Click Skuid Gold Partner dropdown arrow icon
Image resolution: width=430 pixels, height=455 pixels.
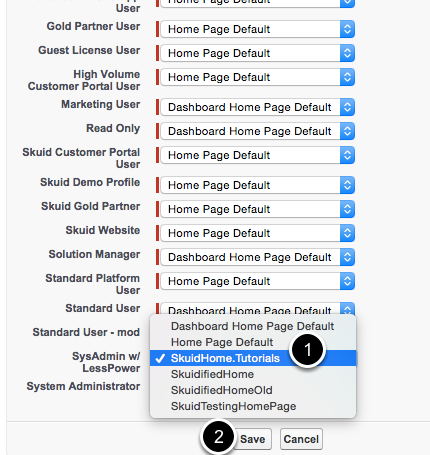coord(347,209)
